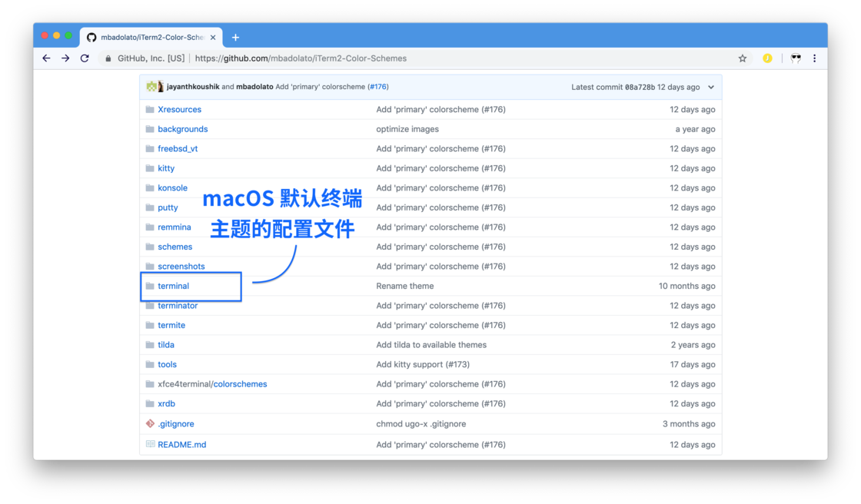Click jayanthkoushik's avatar next to the latest commit
The image size is (861, 504).
tap(151, 86)
